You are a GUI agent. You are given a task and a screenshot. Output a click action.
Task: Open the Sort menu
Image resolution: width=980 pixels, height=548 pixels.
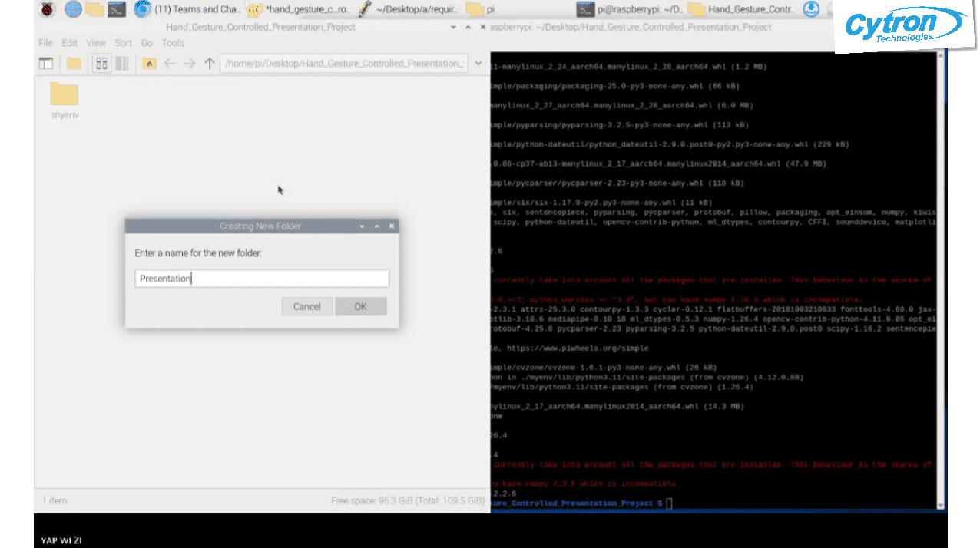(123, 43)
